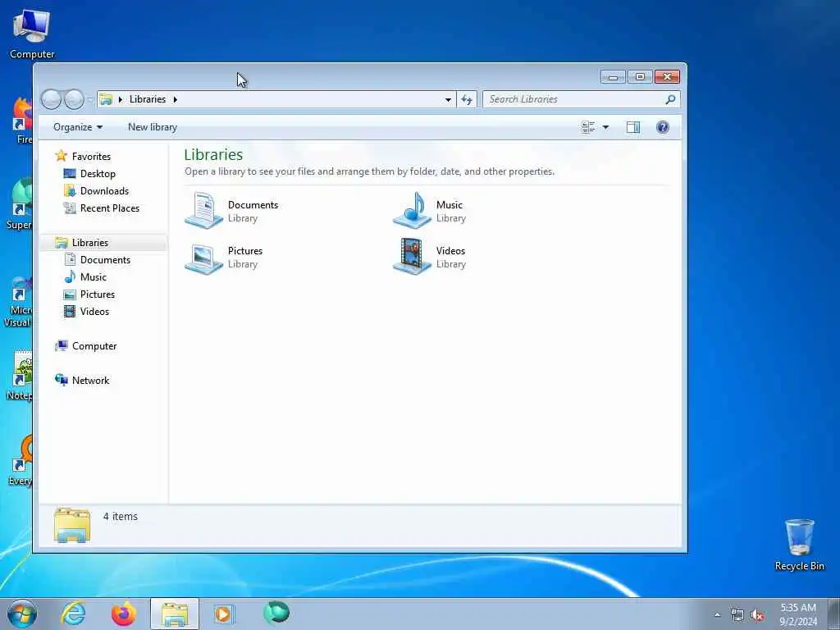Click the '4 items' details pane text
The height and width of the screenshot is (630, 840).
[121, 517]
